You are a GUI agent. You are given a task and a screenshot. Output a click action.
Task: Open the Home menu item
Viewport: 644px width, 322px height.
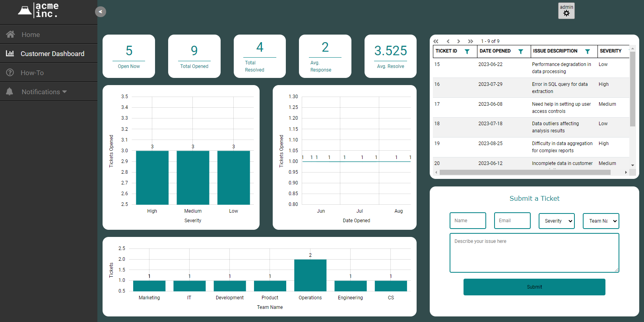pos(48,34)
